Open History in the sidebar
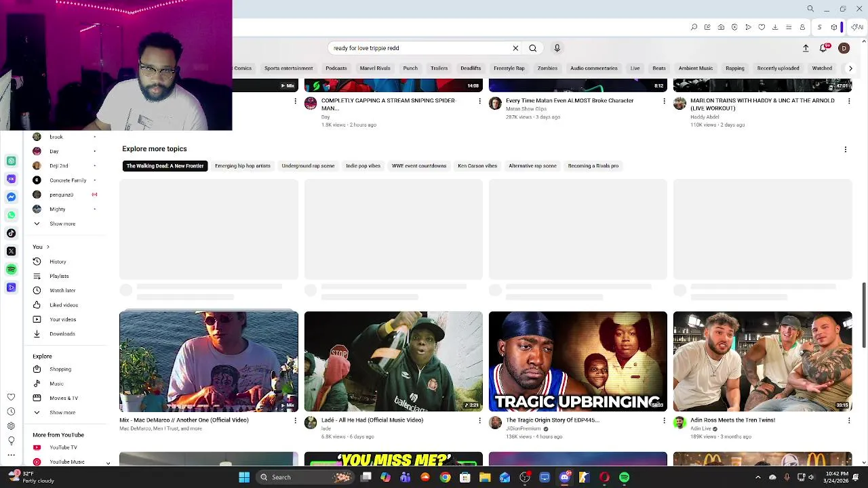The height and width of the screenshot is (488, 868). click(x=58, y=262)
